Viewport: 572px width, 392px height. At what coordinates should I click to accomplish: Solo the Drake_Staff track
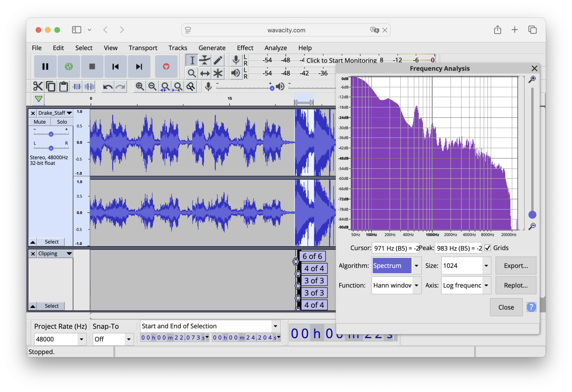(x=62, y=122)
